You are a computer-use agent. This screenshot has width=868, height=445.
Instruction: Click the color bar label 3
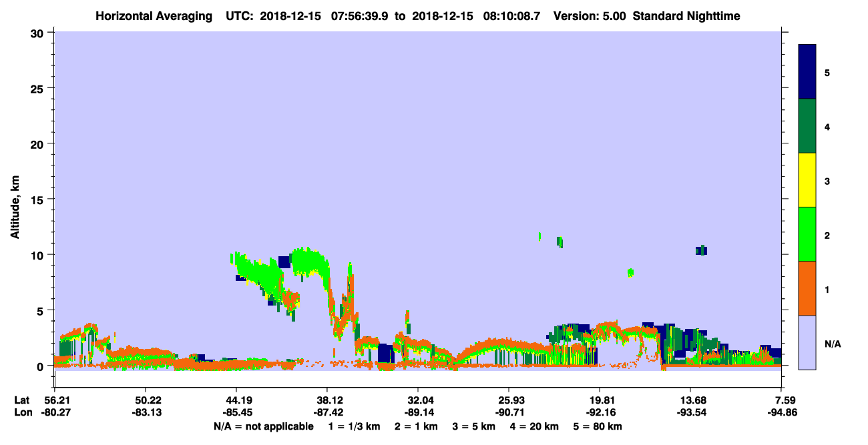click(x=827, y=181)
